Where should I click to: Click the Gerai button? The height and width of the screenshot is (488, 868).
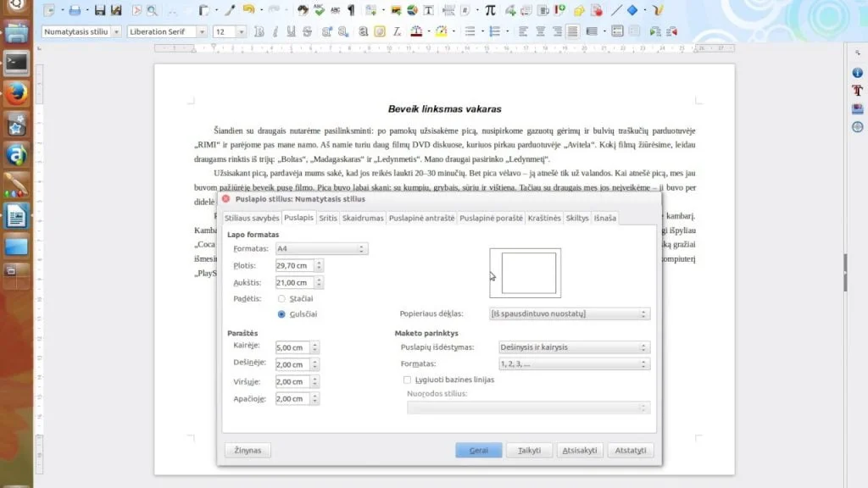pyautogui.click(x=478, y=451)
